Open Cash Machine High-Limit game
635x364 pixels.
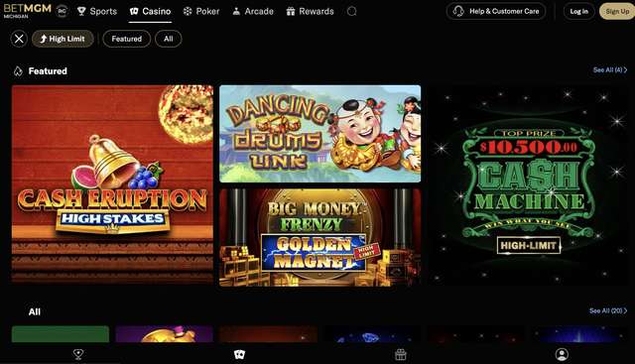[x=528, y=185]
